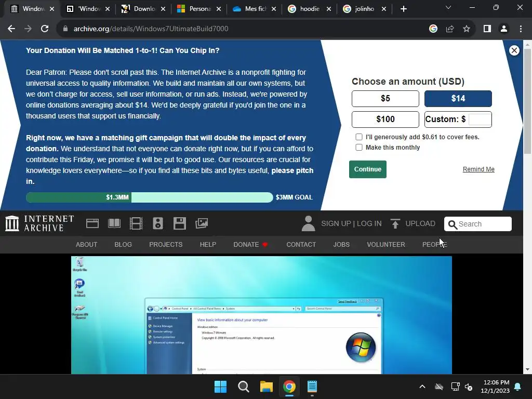Screen dimensions: 532x399
Task: Open the Video film strip icon
Action: (x=136, y=223)
